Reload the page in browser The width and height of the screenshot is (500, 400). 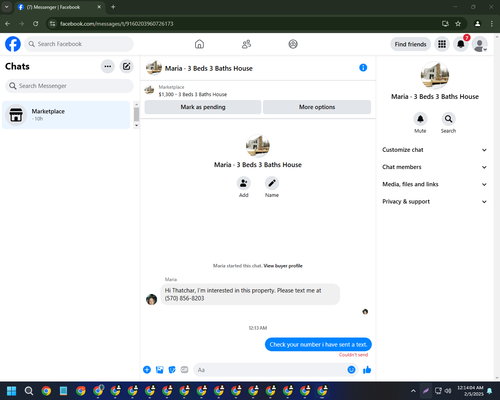point(35,24)
